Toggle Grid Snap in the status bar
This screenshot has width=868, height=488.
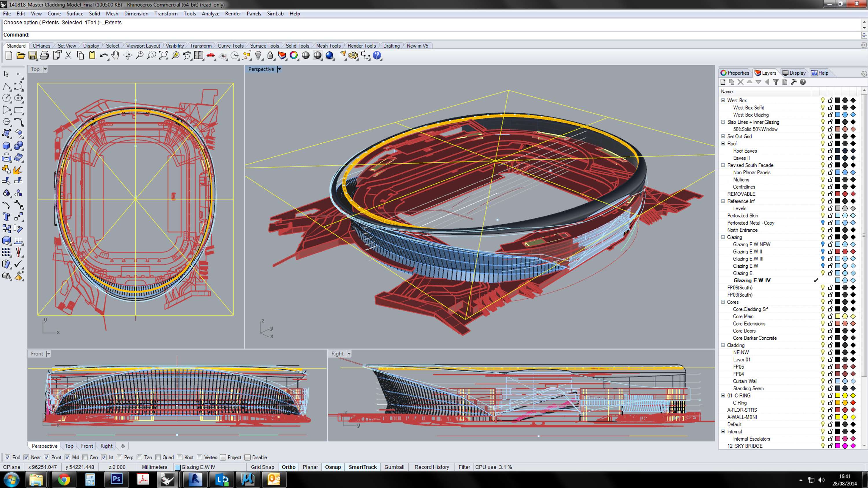pos(262,467)
